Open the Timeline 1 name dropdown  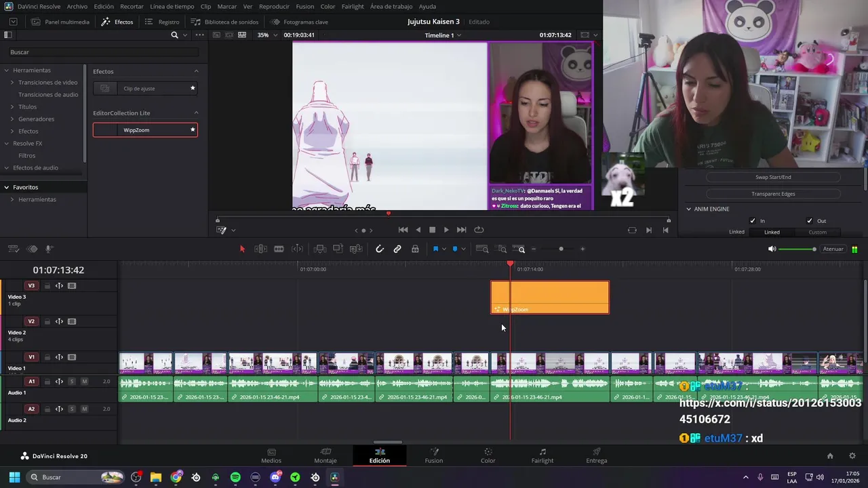tap(443, 35)
